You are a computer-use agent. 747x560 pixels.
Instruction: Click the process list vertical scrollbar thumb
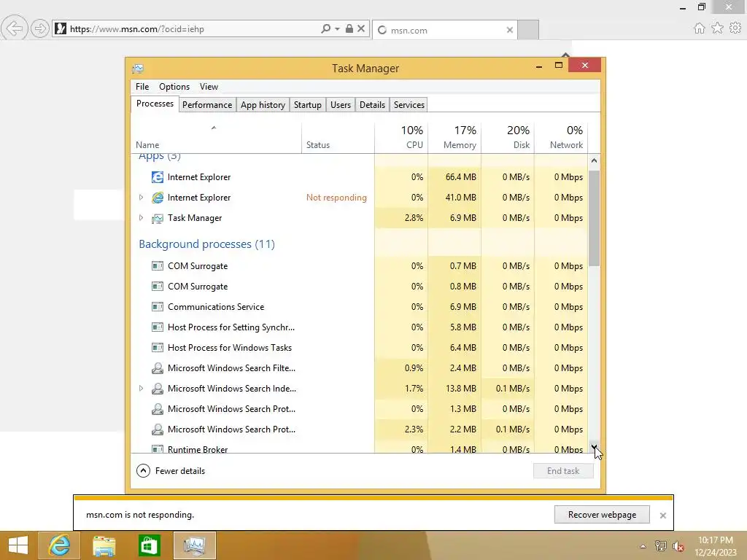pyautogui.click(x=594, y=218)
